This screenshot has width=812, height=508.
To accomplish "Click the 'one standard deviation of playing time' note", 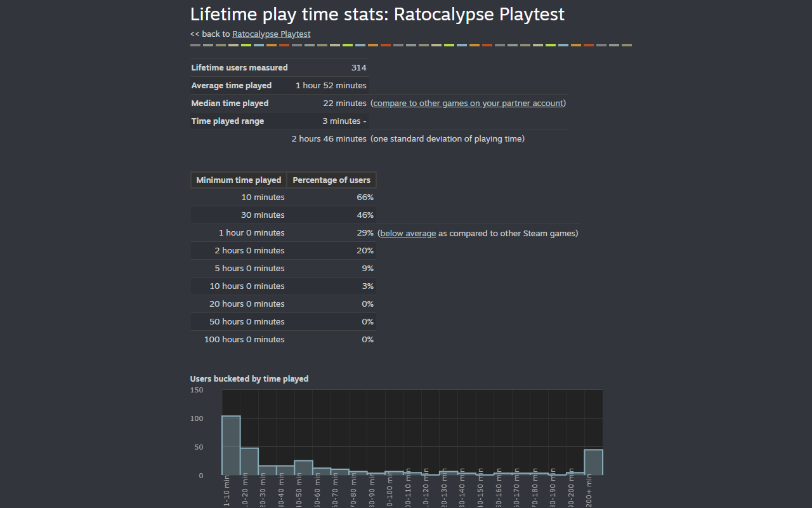I will 448,138.
